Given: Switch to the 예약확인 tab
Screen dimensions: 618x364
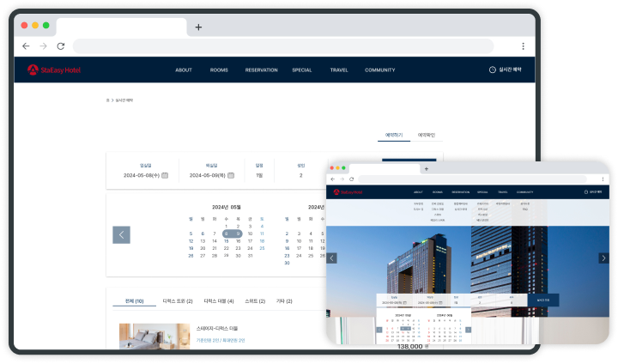Looking at the screenshot, I should tap(427, 135).
